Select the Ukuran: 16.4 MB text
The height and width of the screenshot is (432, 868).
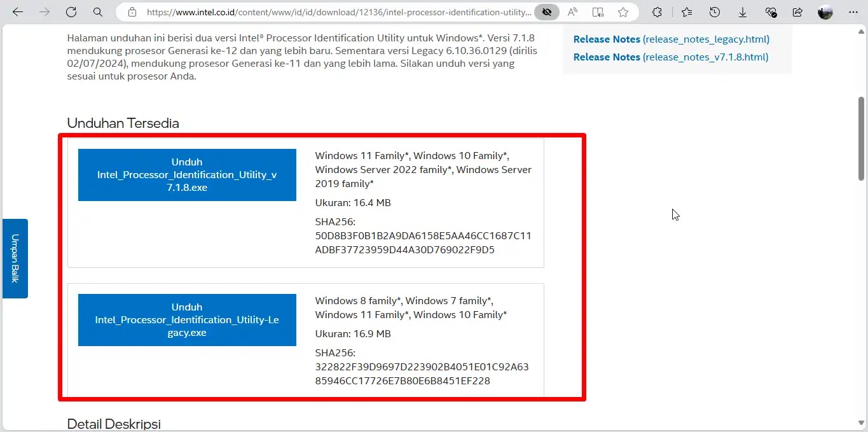[353, 203]
